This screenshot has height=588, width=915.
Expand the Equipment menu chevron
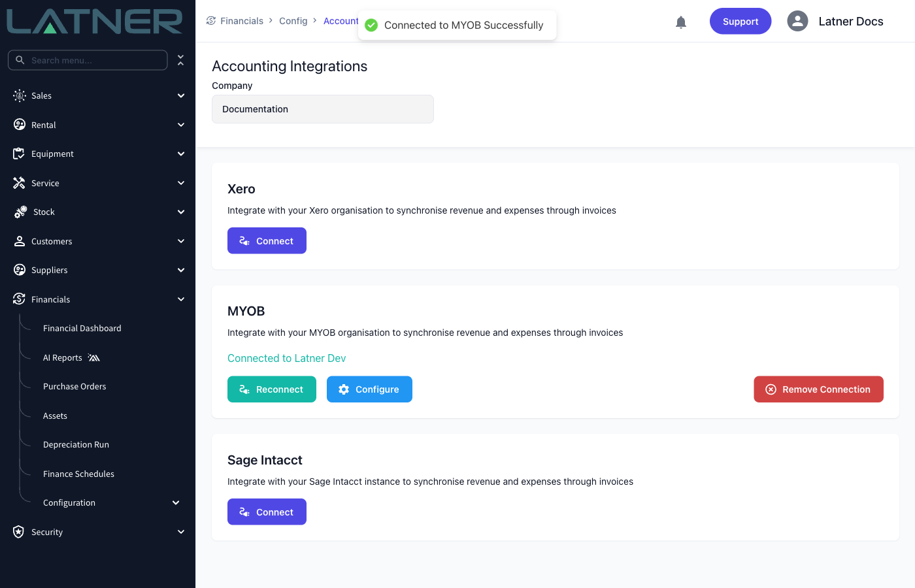(181, 154)
